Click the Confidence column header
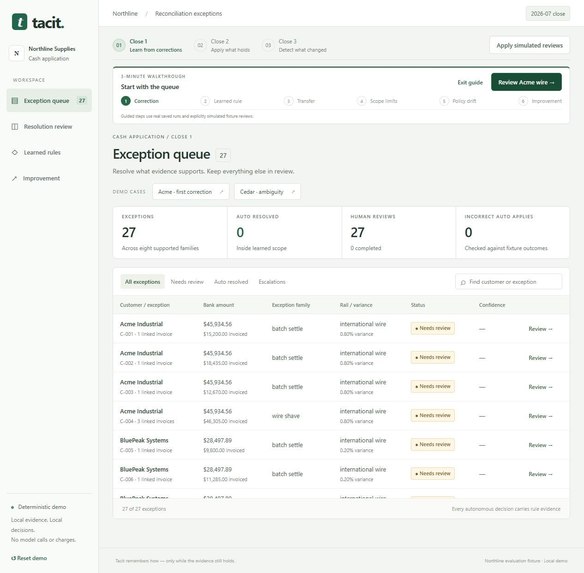Viewport: 584px width, 573px height. [x=492, y=305]
